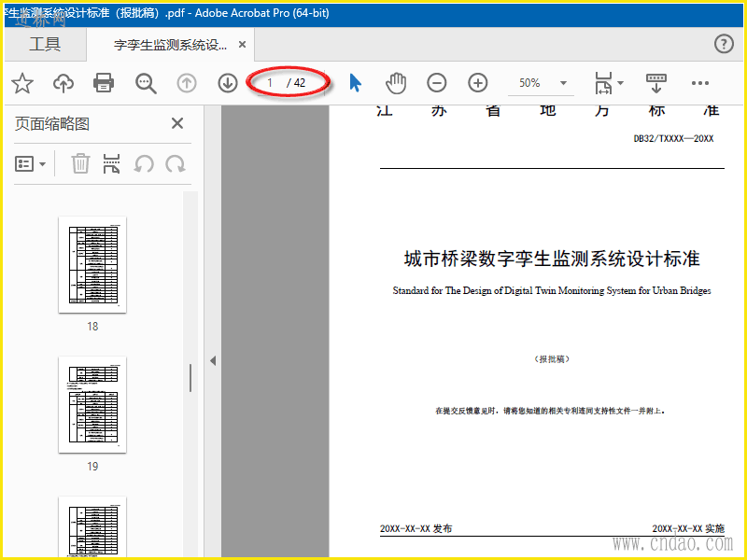Close the 页面缩略图 panel

point(177,123)
